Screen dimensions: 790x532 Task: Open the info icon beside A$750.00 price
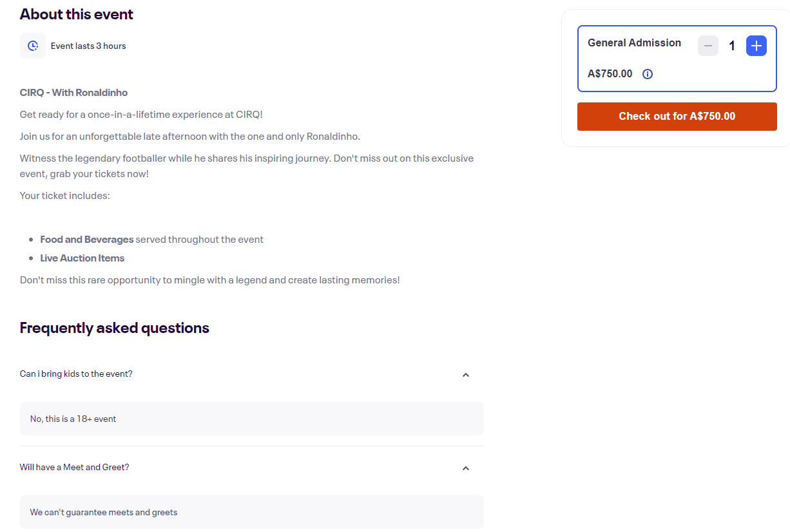coord(648,74)
